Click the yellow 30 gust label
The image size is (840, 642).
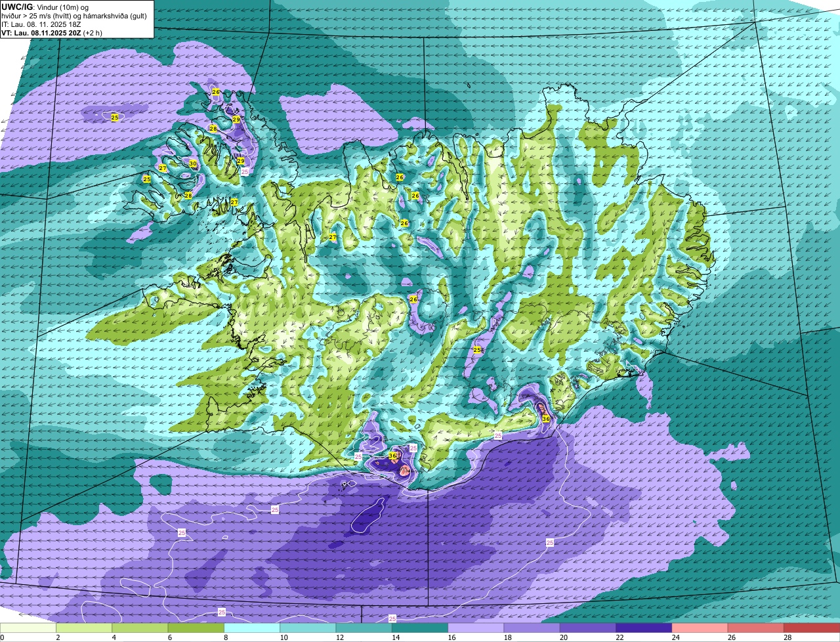(x=192, y=163)
